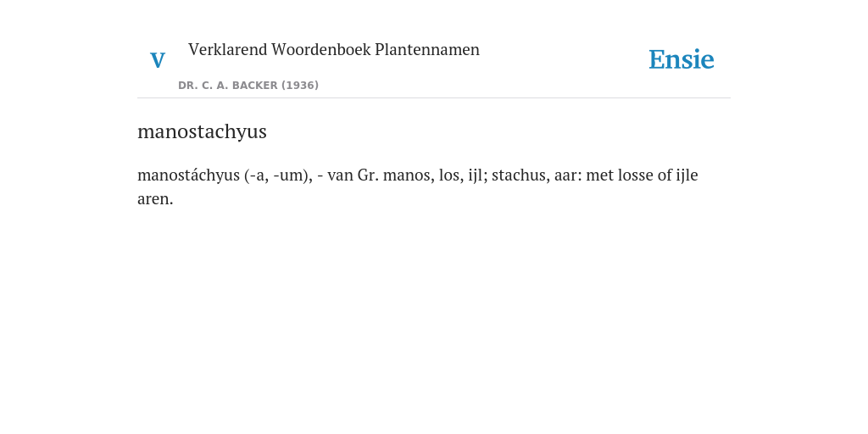868x434 pixels.
Task: Open the Verklarend Woordenboek Plantennamen title link
Action: [334, 49]
